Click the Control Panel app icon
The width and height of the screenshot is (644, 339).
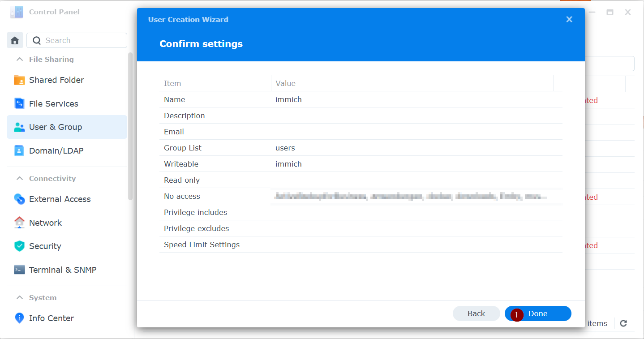tap(17, 12)
